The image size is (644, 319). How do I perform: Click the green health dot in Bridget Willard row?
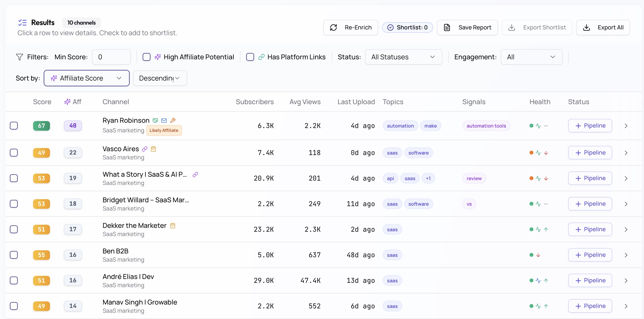click(x=531, y=204)
